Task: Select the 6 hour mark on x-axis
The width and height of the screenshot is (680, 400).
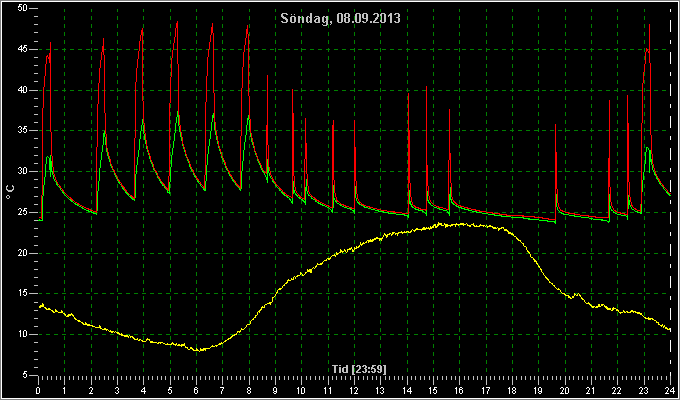Action: pyautogui.click(x=196, y=390)
